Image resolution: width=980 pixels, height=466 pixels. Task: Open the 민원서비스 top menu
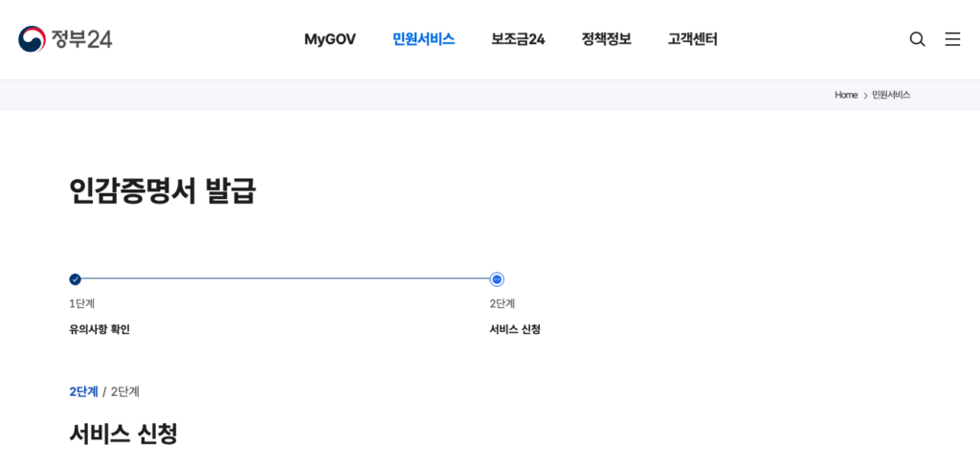[423, 39]
